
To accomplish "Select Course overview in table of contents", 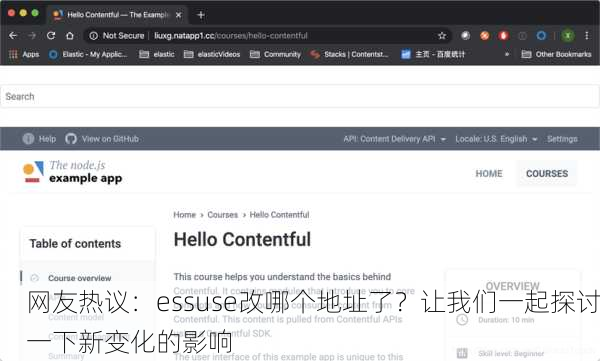I will coord(80,278).
